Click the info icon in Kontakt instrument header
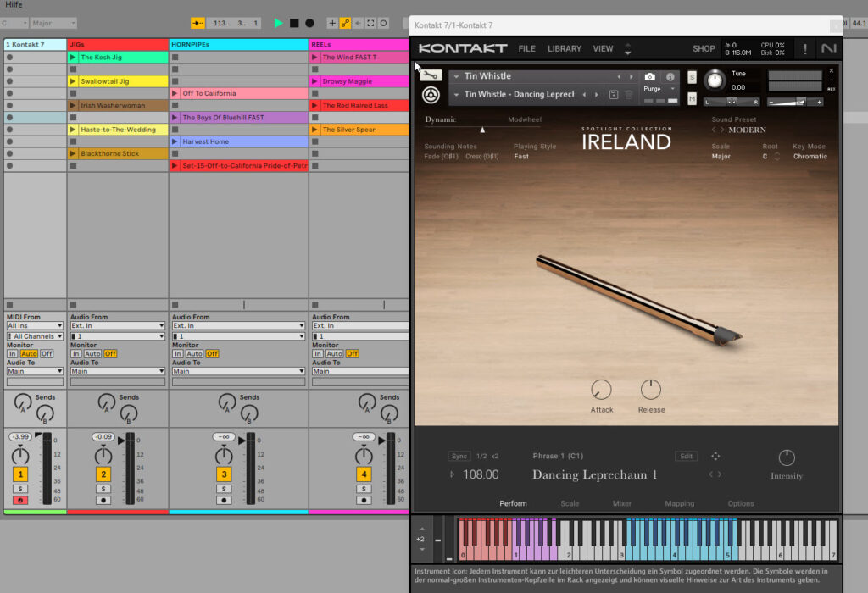Screen dimensions: 868x593 pyautogui.click(x=670, y=76)
